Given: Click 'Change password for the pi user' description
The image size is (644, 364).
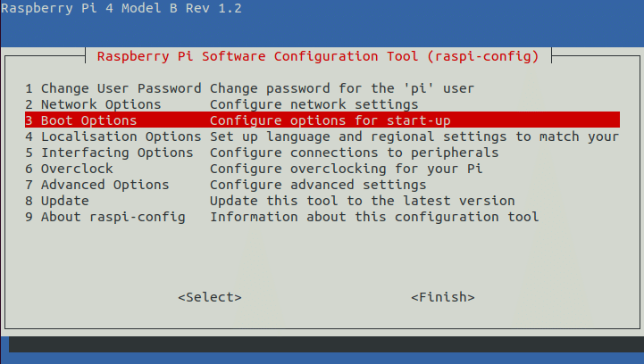Looking at the screenshot, I should click(342, 88).
